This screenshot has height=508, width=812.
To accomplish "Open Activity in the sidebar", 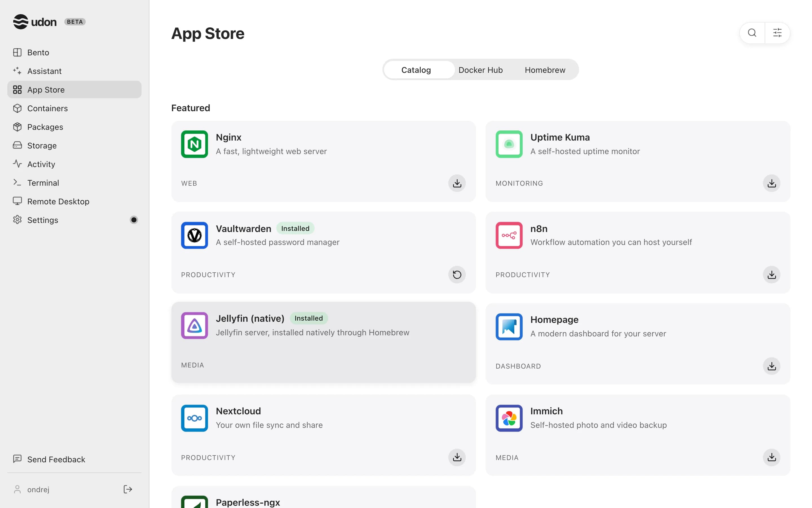I will click(x=74, y=164).
